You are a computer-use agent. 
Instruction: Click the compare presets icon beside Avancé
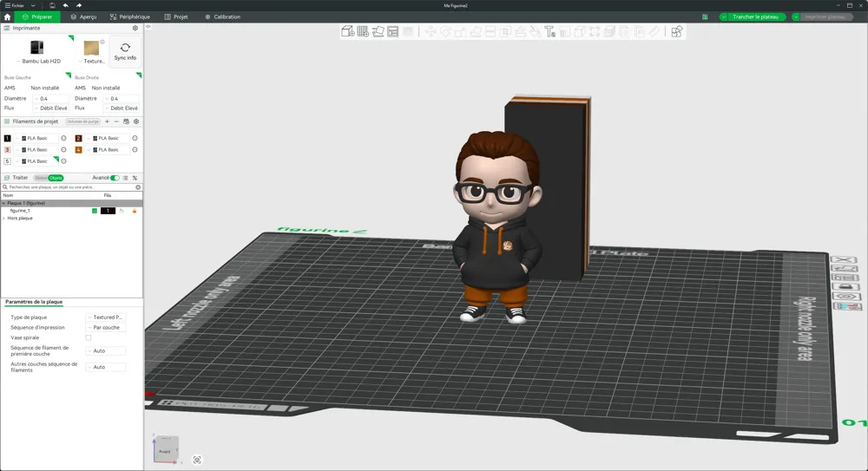click(135, 178)
